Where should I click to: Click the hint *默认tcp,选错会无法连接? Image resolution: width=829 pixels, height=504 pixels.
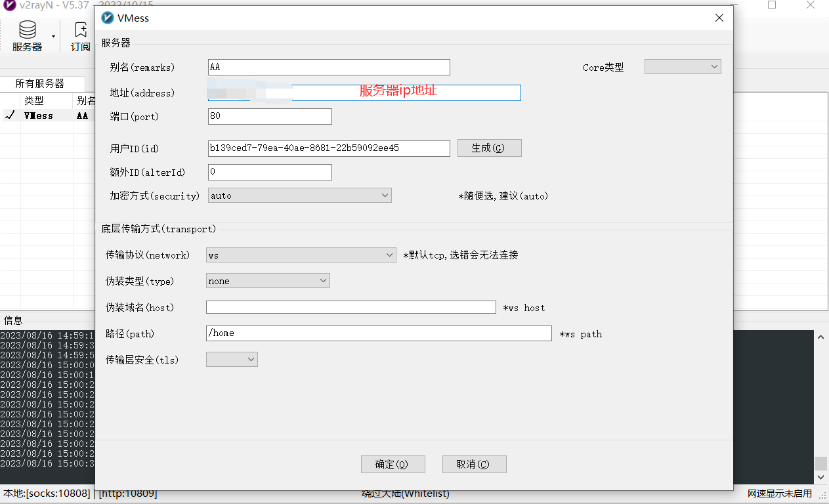pyautogui.click(x=461, y=255)
